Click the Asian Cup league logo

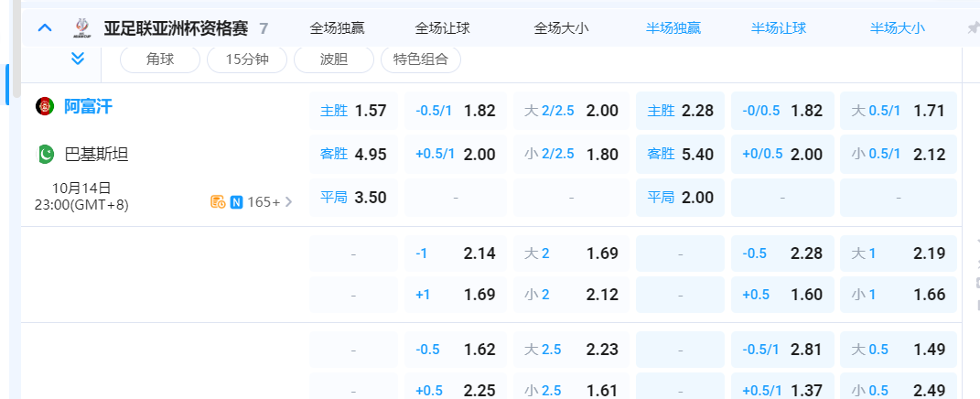pos(82,27)
